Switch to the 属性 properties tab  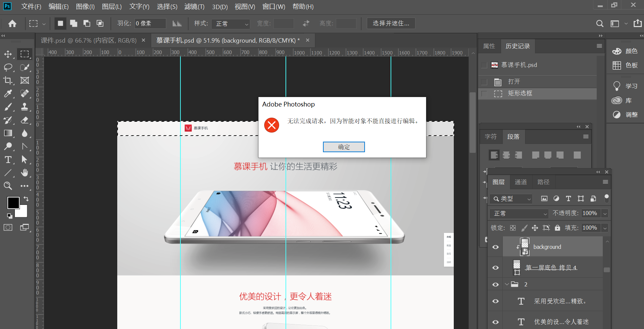(x=489, y=46)
